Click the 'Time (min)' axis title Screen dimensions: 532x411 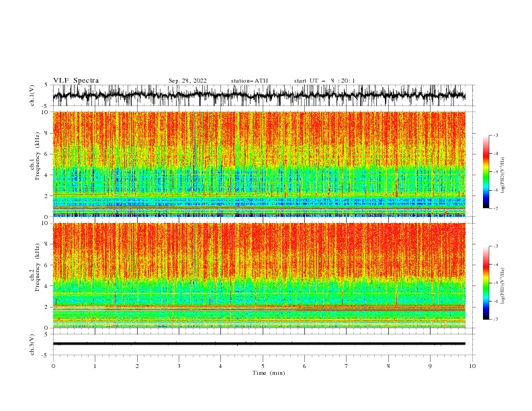[x=269, y=373]
